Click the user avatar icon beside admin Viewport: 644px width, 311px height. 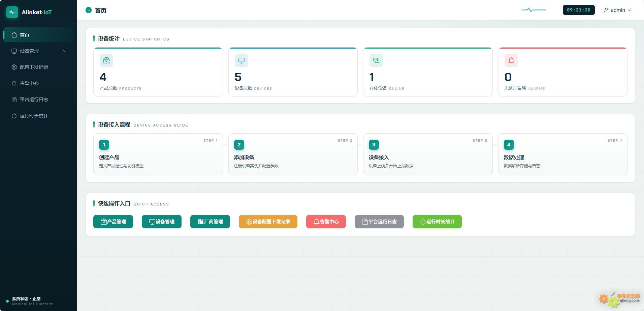tap(606, 10)
